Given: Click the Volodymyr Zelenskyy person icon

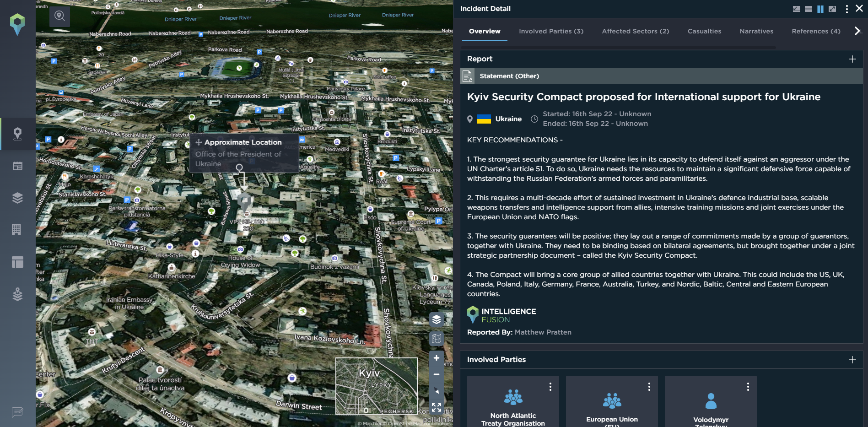Looking at the screenshot, I should [711, 401].
